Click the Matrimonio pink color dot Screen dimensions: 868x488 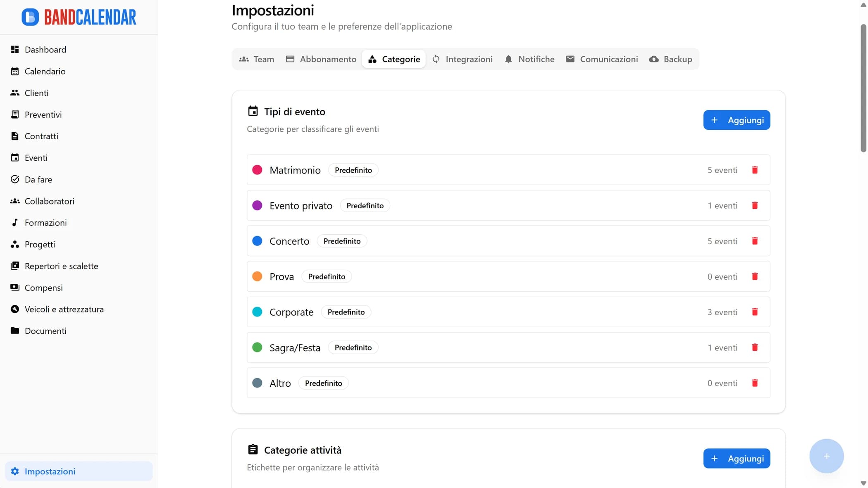(257, 170)
